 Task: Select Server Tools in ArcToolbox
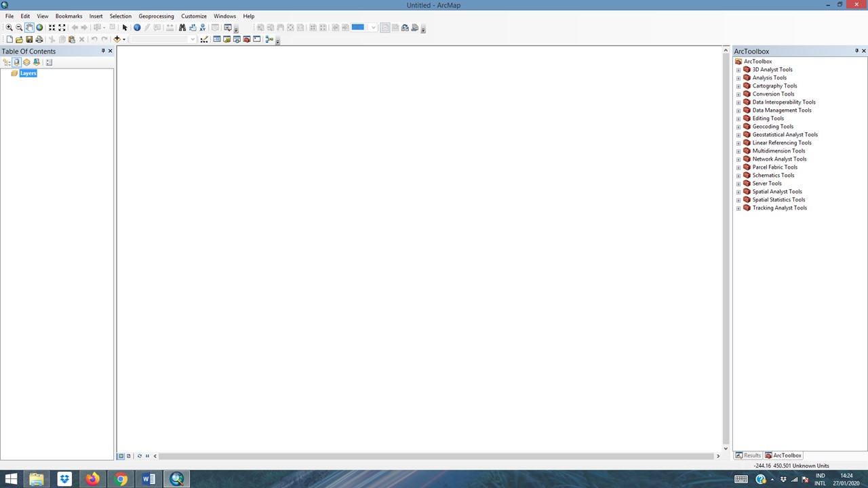click(x=767, y=184)
